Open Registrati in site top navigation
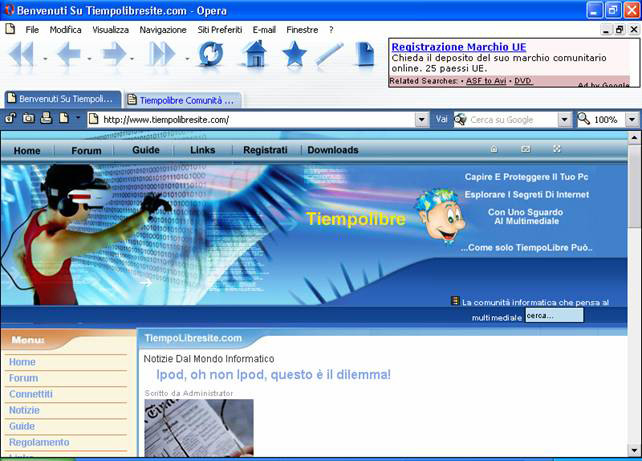 265,150
